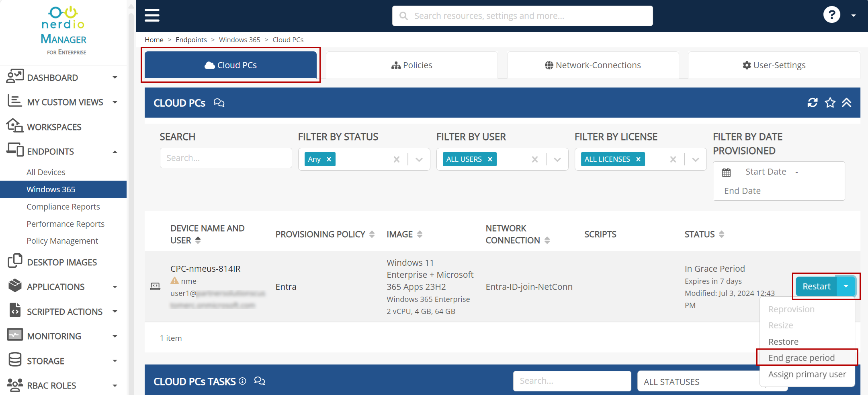The height and width of the screenshot is (395, 868).
Task: Sort by Device Name and User
Action: click(x=198, y=240)
